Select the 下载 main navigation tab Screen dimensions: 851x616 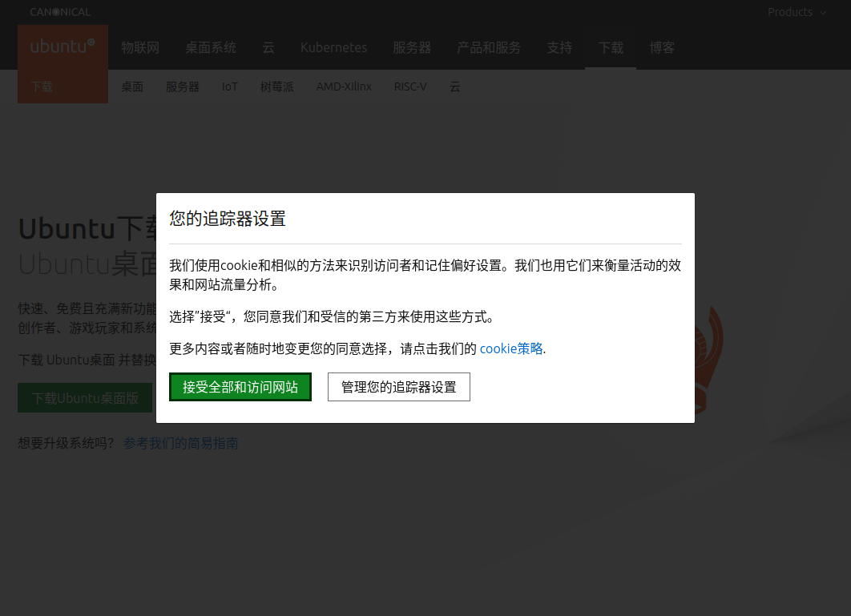pos(611,48)
